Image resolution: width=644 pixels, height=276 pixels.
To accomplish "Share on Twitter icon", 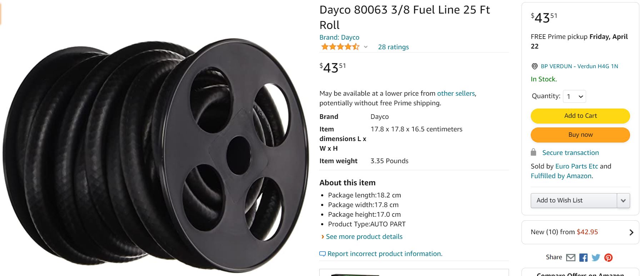I will pyautogui.click(x=596, y=257).
